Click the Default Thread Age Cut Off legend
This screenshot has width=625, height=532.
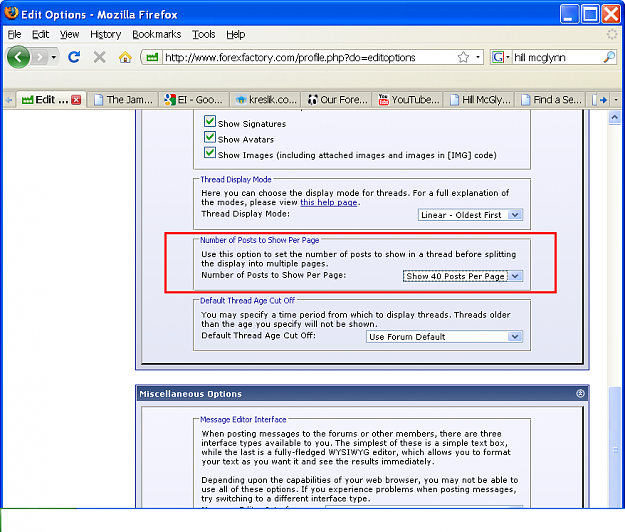248,301
